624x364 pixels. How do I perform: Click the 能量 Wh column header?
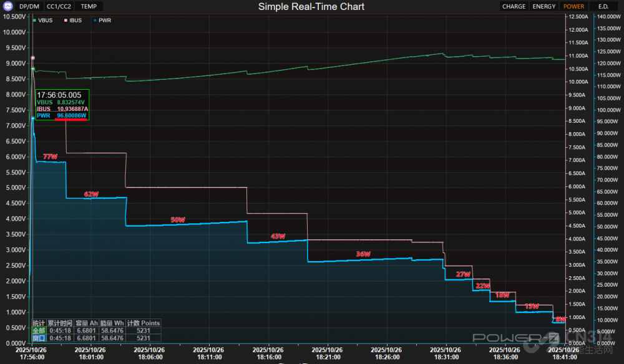tap(112, 323)
